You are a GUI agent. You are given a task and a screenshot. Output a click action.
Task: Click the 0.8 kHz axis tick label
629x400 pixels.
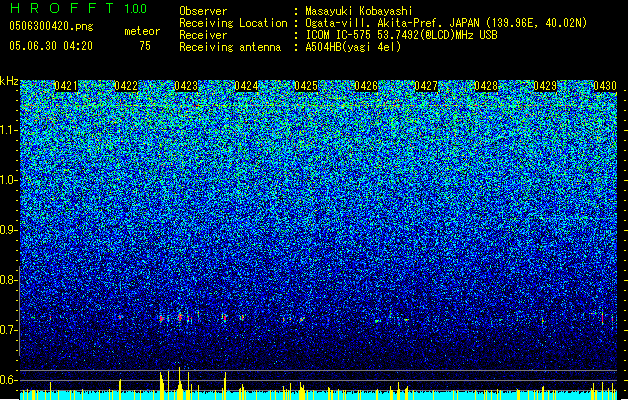pyautogui.click(x=8, y=280)
